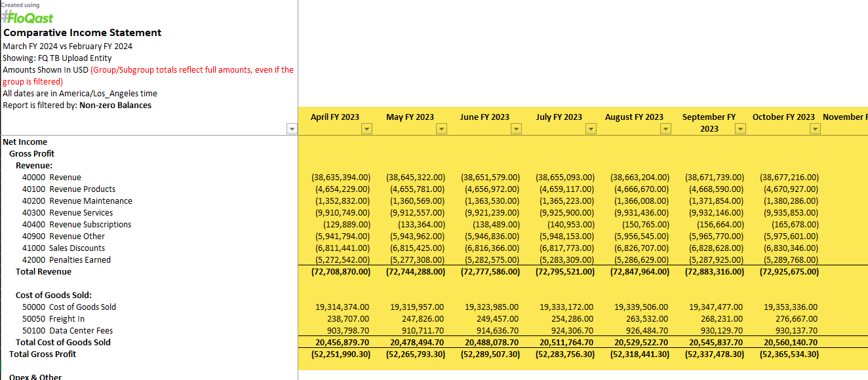Select the July FY 2023 Sales Discounts amount

[x=565, y=248]
